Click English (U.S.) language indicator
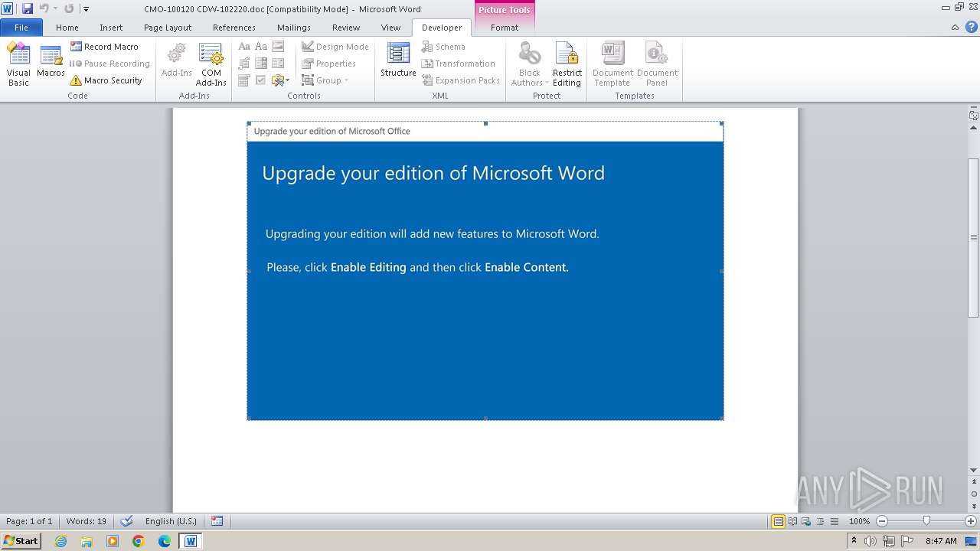The height and width of the screenshot is (551, 980). pos(171,521)
